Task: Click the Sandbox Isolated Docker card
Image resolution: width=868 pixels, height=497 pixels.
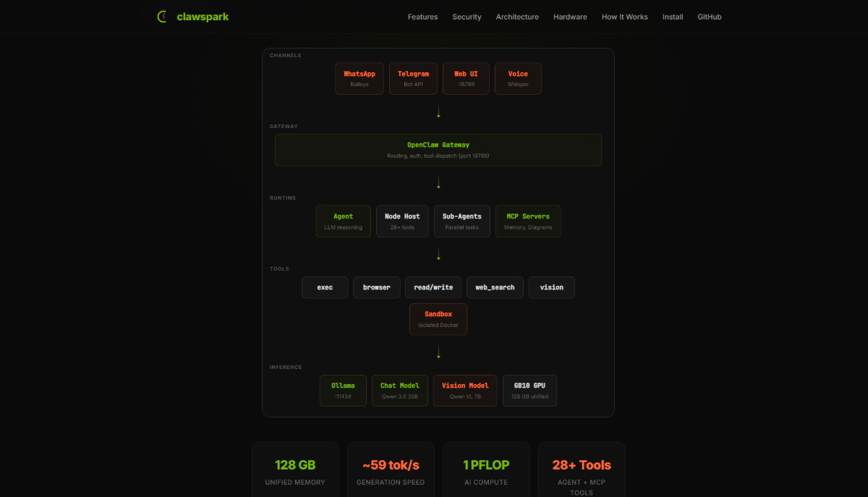Action: pos(438,319)
